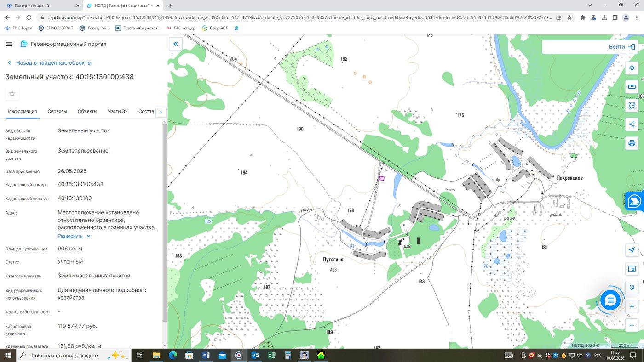This screenshot has height=362, width=644.
Task: Add the land plot to favorites with the star
Action: (x=12, y=94)
